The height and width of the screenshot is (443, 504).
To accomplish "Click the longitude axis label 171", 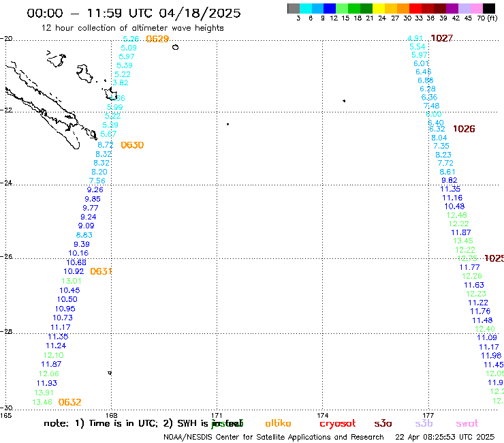I will pos(217,415).
